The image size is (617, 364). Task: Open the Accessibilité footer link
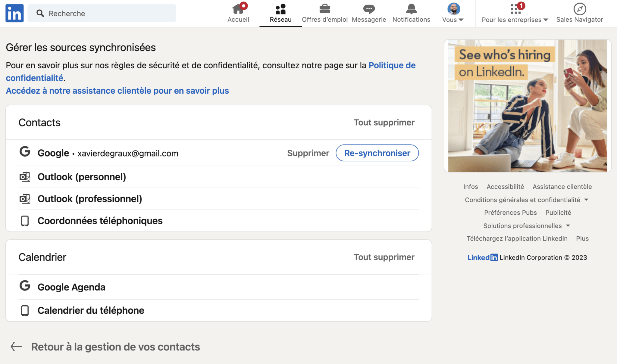tap(505, 187)
